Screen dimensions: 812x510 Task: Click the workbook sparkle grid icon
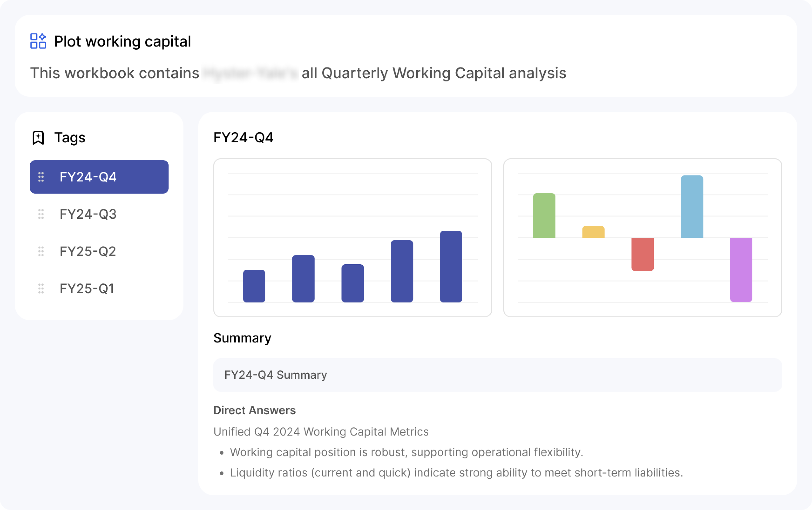pos(38,41)
